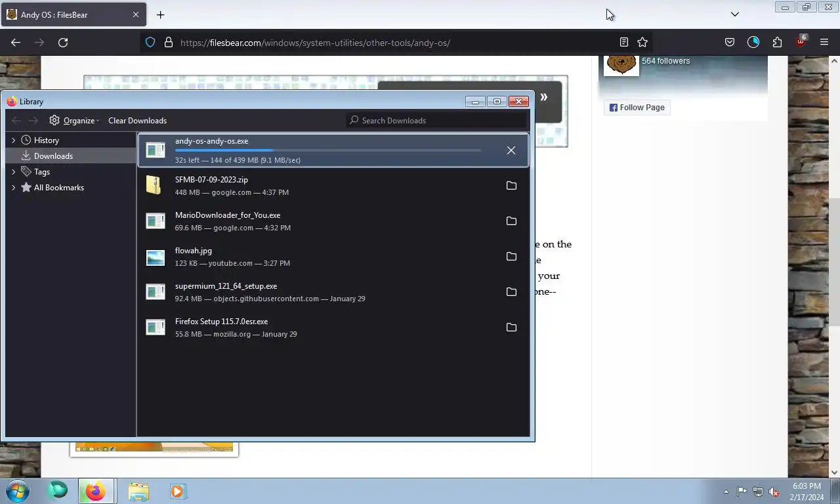Open containing folder for MarioDownloader_for_You.exe
The image size is (840, 504).
511,221
